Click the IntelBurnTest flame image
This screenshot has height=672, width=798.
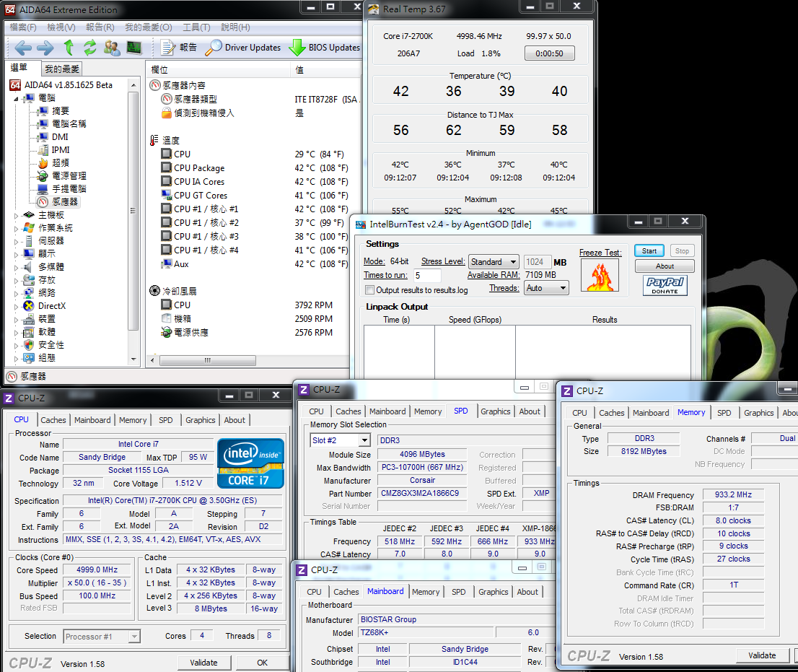click(x=600, y=276)
